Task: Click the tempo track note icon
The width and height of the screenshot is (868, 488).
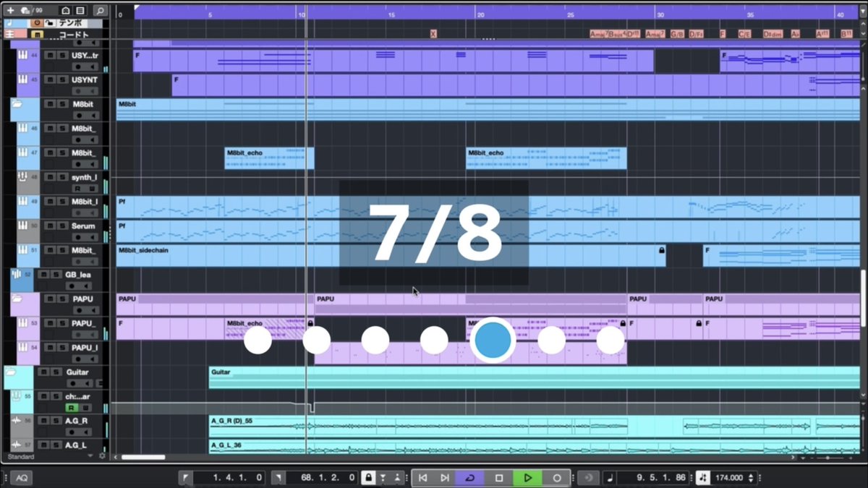Action: [x=10, y=23]
